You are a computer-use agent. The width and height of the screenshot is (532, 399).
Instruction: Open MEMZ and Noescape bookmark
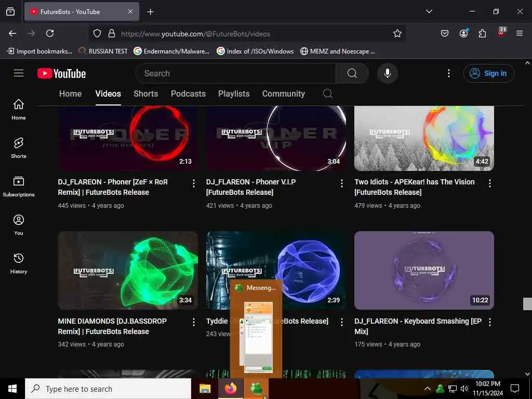click(x=338, y=51)
